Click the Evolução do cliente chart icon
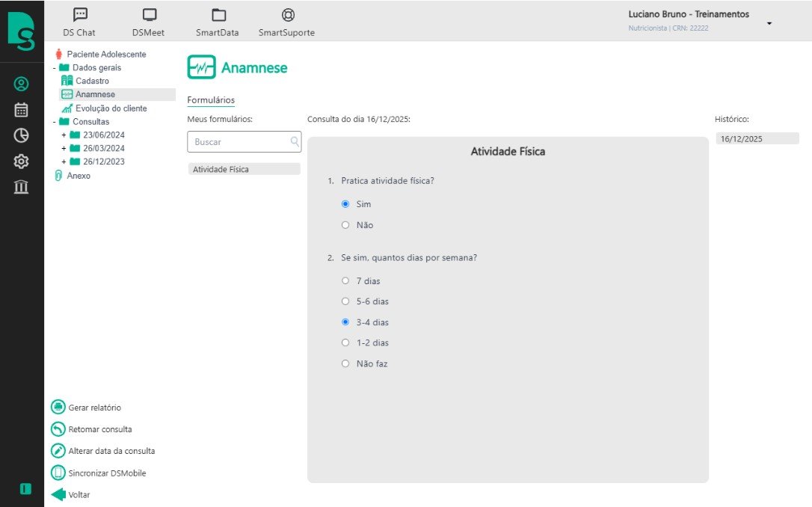The image size is (812, 507). [x=67, y=108]
